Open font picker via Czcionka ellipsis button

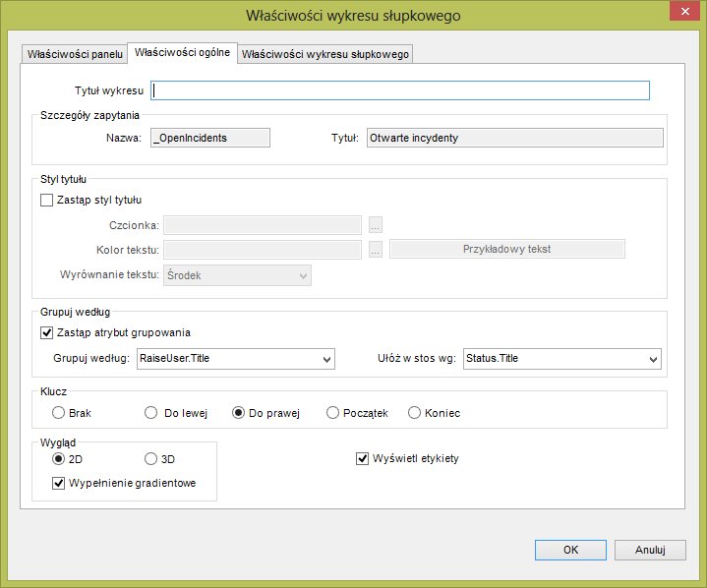[x=376, y=224]
